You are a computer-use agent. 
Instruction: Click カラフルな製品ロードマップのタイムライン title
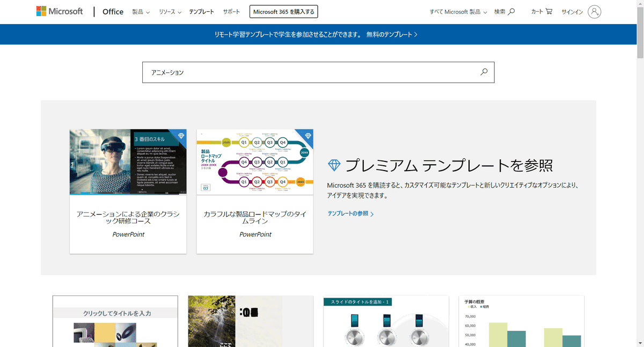255,217
